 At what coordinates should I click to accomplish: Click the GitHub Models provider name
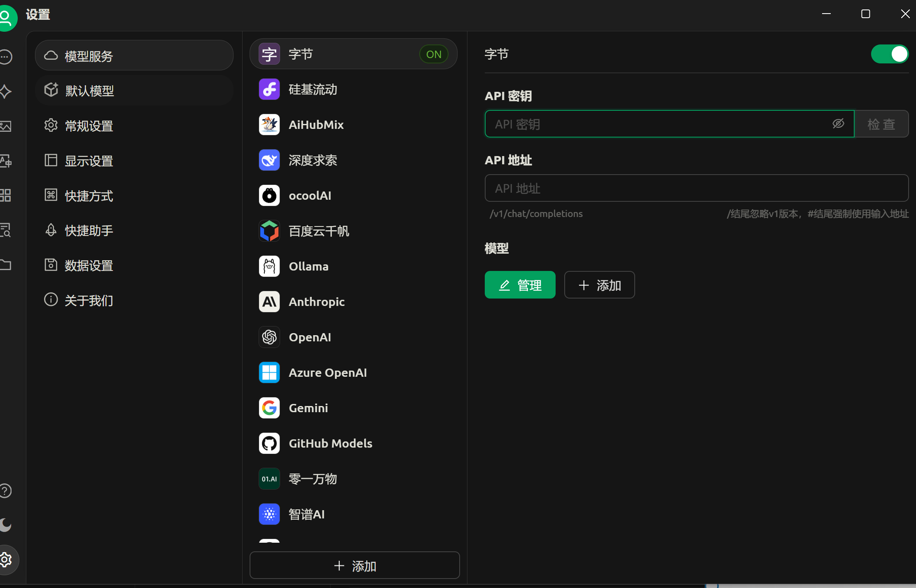[331, 443]
